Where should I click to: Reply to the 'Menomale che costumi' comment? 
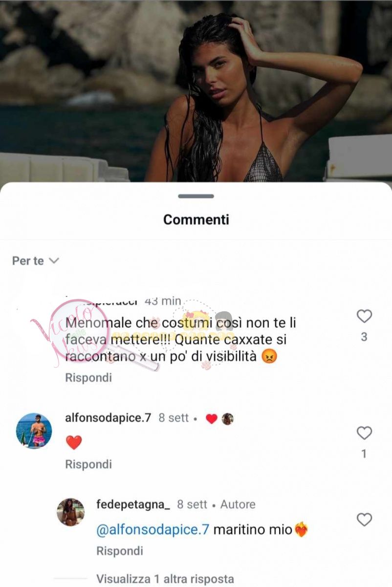(88, 378)
